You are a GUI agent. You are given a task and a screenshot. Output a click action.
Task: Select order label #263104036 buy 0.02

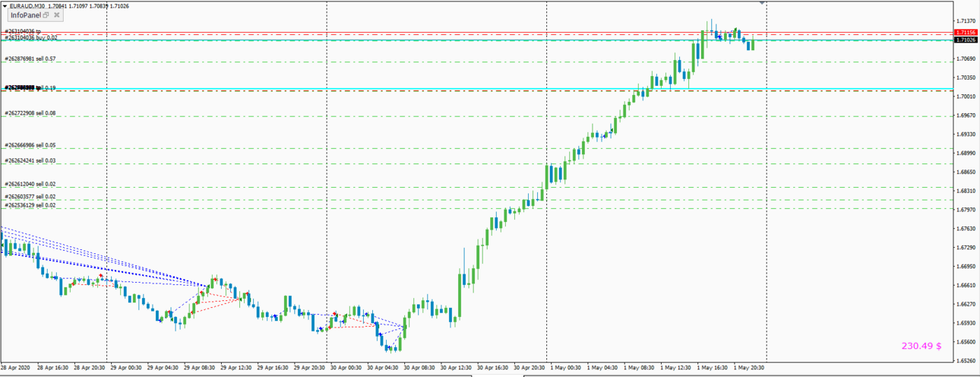coord(31,37)
